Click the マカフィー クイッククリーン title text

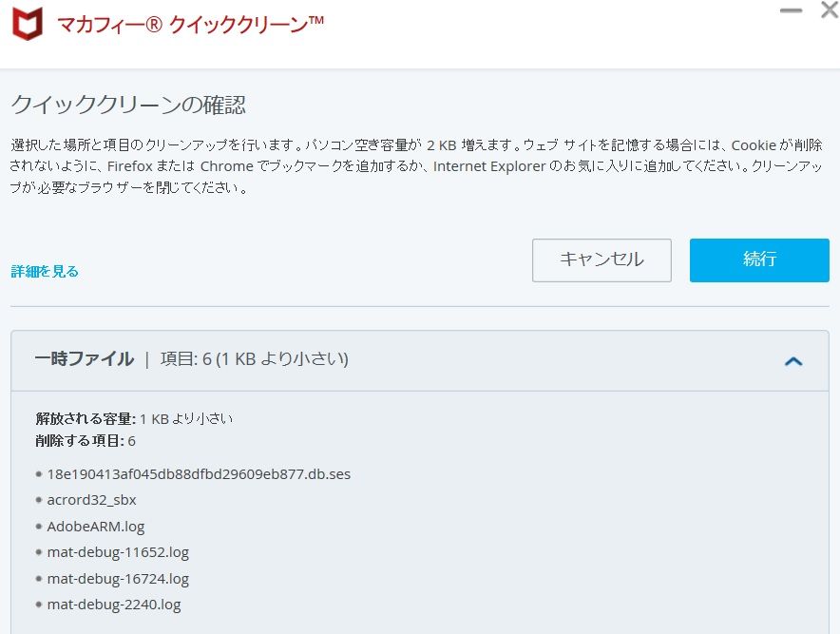pyautogui.click(x=190, y=25)
